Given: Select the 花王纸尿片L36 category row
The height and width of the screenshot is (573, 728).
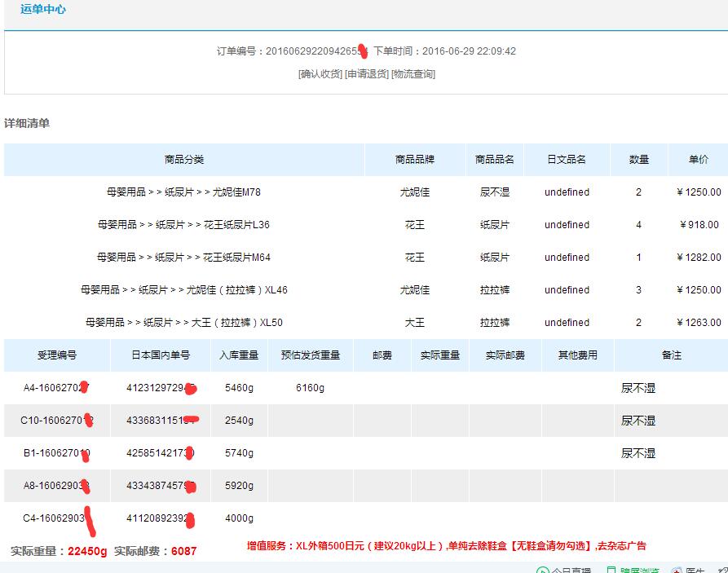Looking at the screenshot, I should 184,225.
